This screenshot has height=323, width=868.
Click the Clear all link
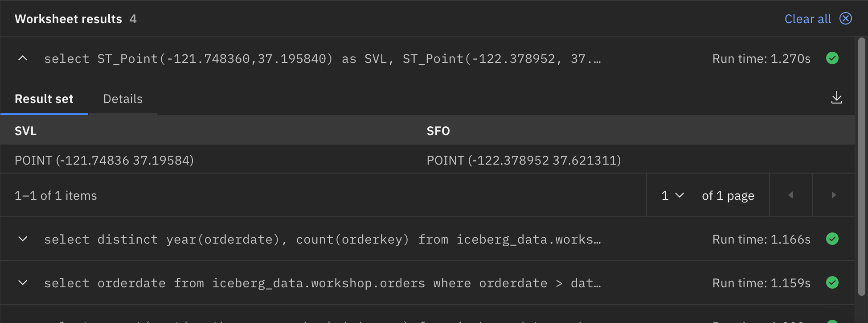pyautogui.click(x=807, y=19)
